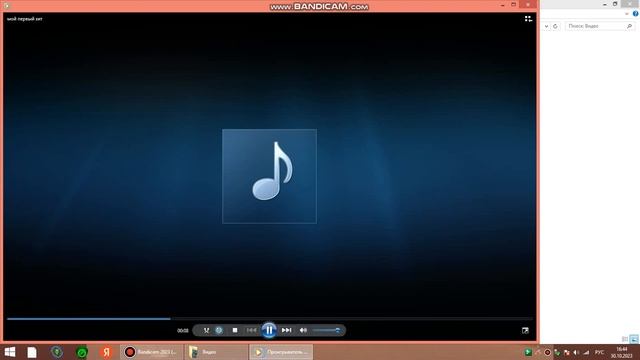Stop playback with the stop button
This screenshot has height=360, width=640.
(235, 330)
